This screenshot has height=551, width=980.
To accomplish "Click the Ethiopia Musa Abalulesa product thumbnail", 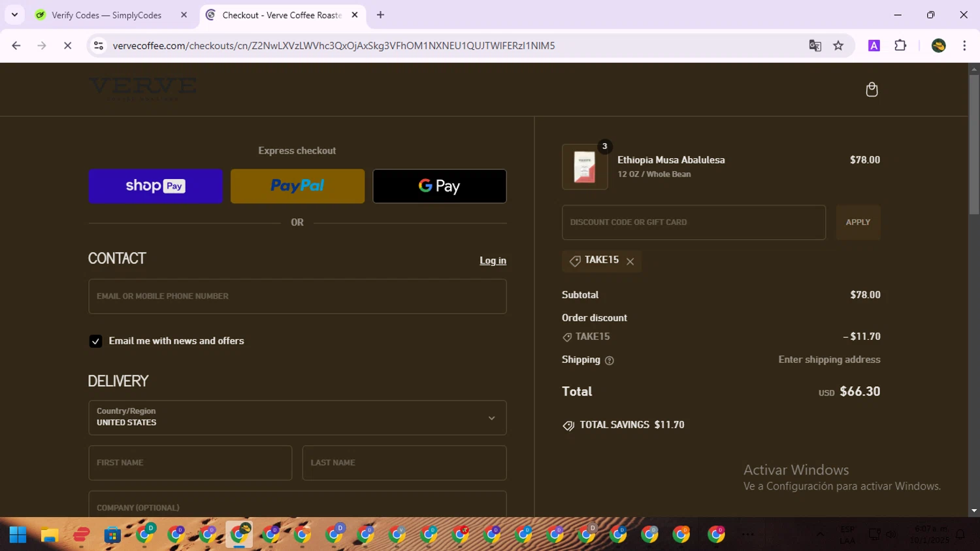I will coord(585,167).
